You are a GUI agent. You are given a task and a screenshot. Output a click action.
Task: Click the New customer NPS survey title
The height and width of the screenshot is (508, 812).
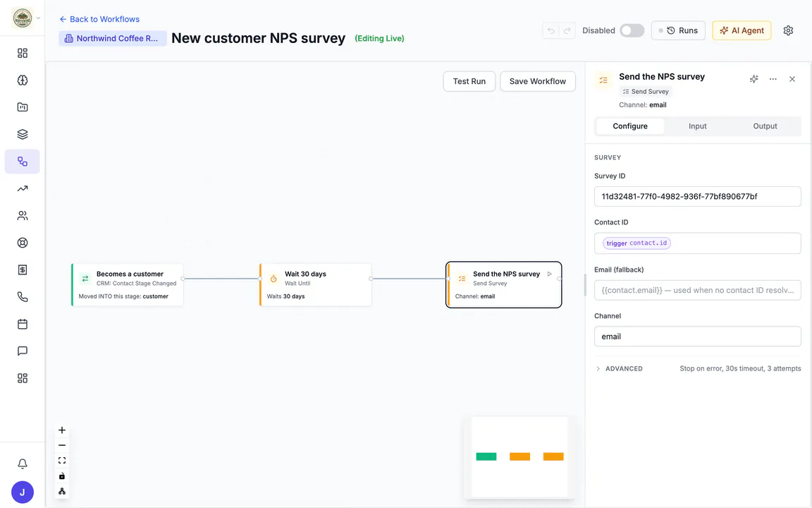click(259, 38)
